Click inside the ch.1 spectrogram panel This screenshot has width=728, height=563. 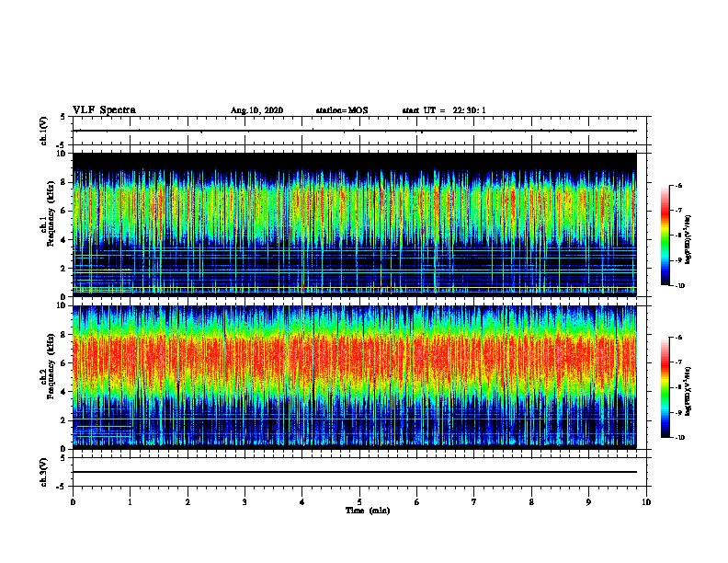pos(355,224)
